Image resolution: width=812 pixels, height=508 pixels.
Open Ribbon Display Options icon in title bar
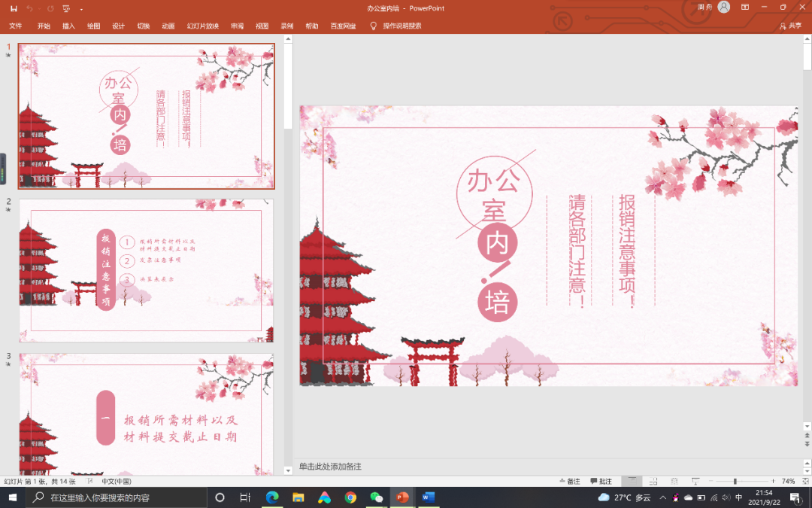point(745,8)
